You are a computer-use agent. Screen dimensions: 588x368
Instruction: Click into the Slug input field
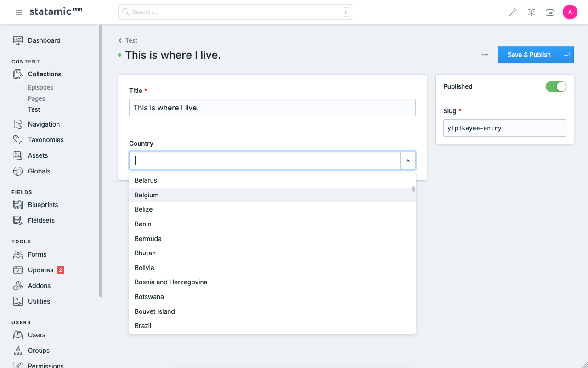[504, 128]
